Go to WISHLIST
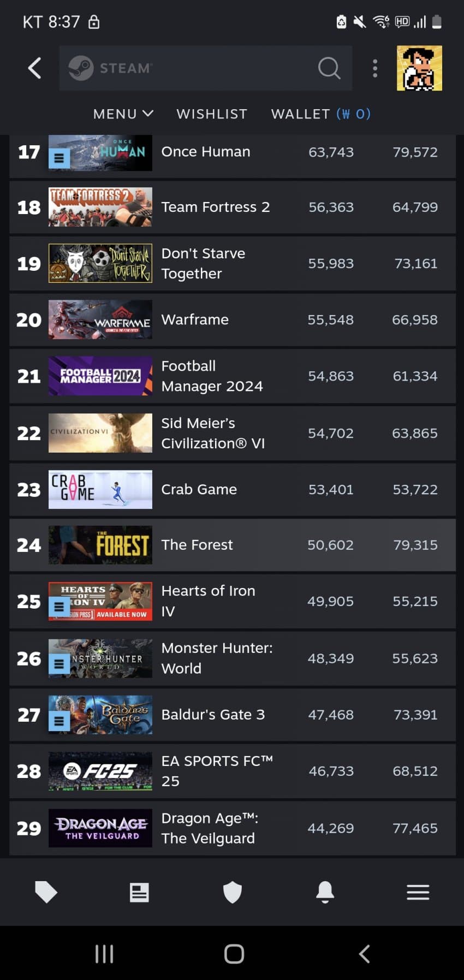The width and height of the screenshot is (464, 980). point(212,114)
